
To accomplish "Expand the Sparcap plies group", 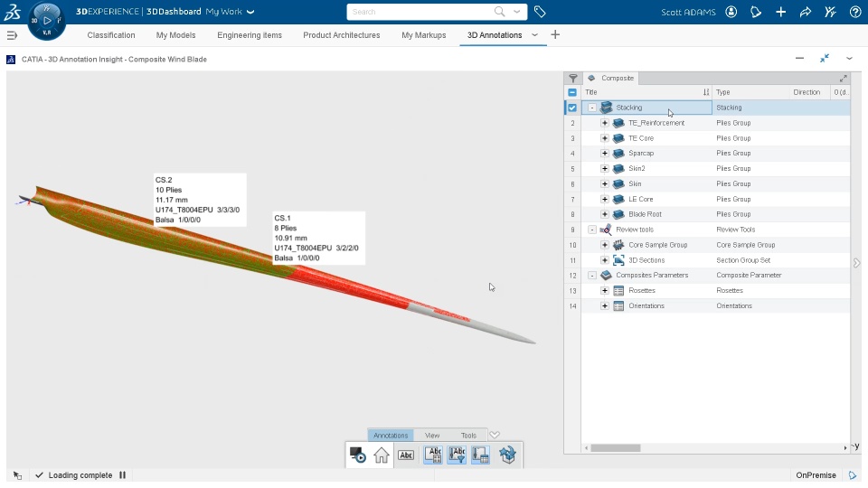I will coord(605,154).
